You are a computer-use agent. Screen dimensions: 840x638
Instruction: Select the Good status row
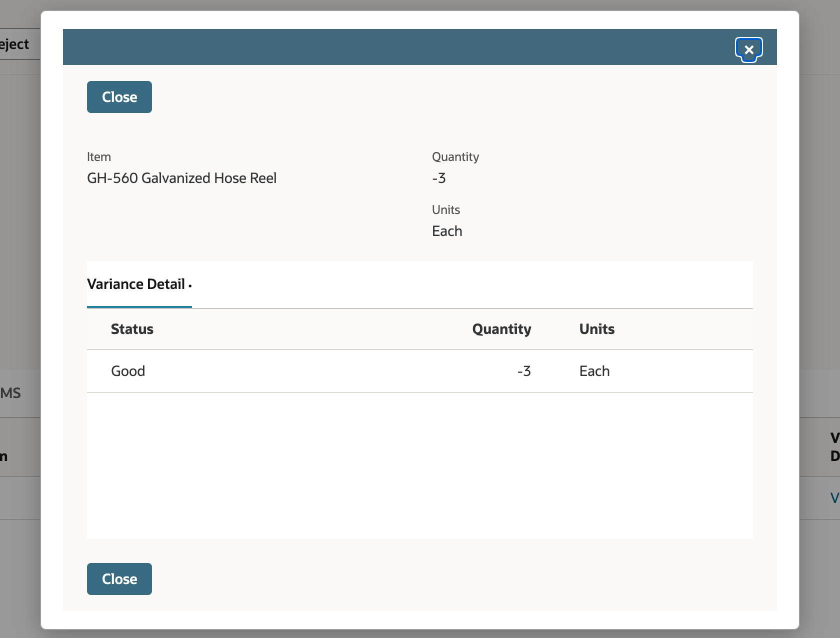[420, 371]
